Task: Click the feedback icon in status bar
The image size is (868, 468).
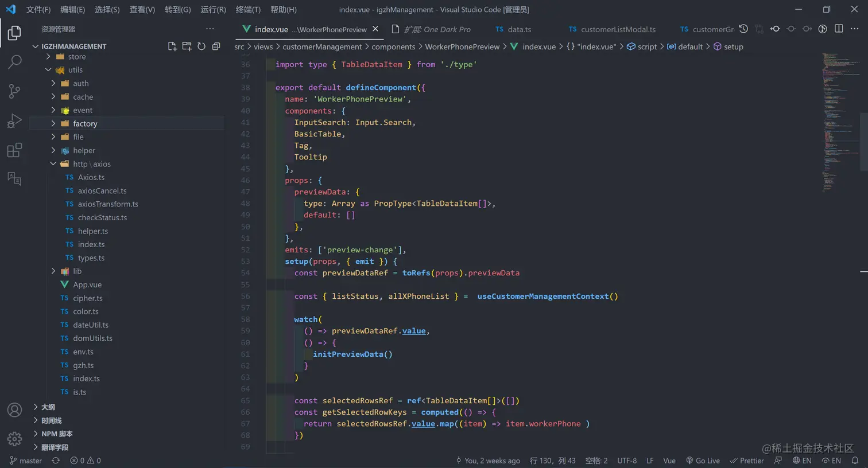Action: click(x=778, y=461)
